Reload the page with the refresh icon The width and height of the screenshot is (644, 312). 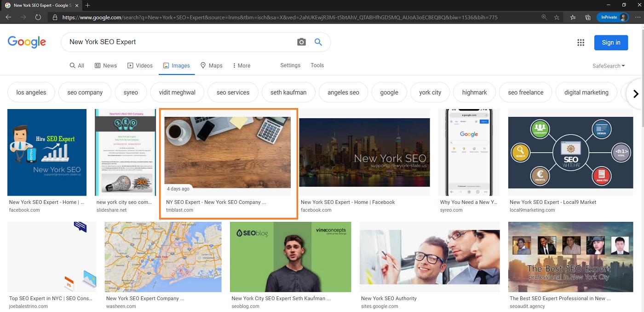38,17
